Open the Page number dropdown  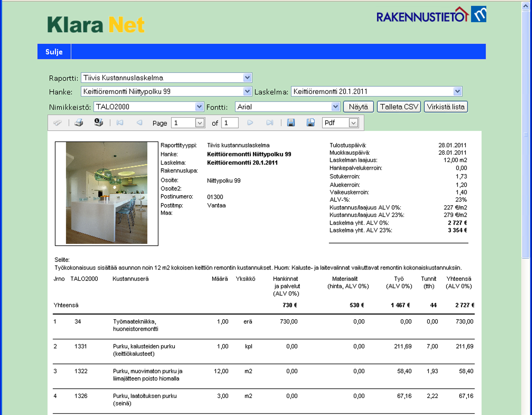[188, 123]
